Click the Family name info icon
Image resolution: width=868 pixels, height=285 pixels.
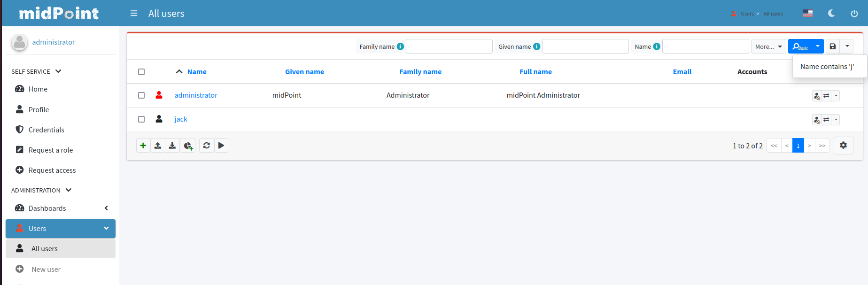400,46
